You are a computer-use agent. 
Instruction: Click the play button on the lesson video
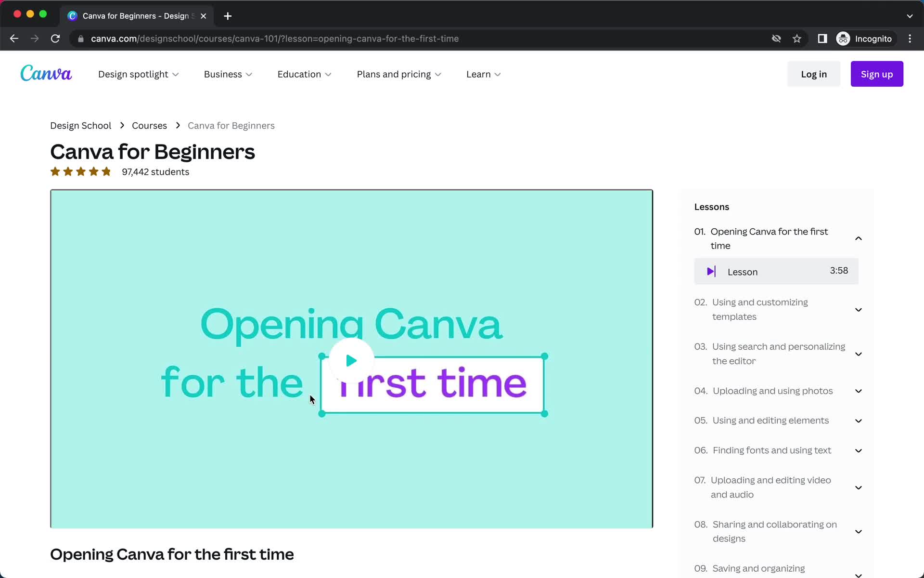[351, 360]
